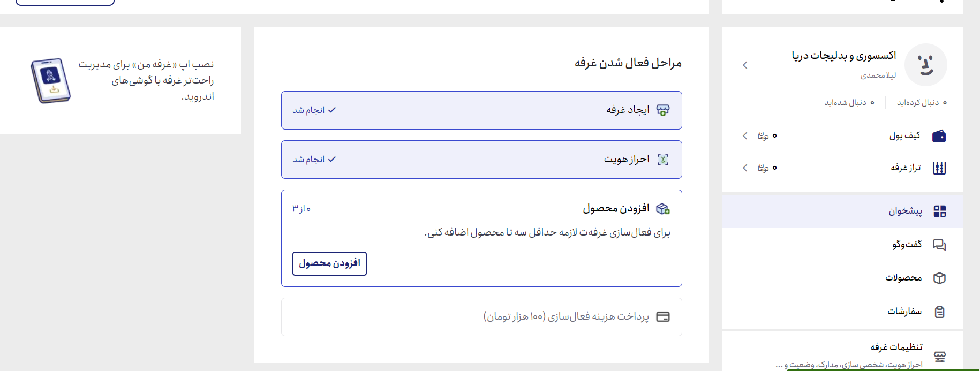Click the shop avatar smiley picture
Screen dimensions: 980x371
click(x=925, y=65)
